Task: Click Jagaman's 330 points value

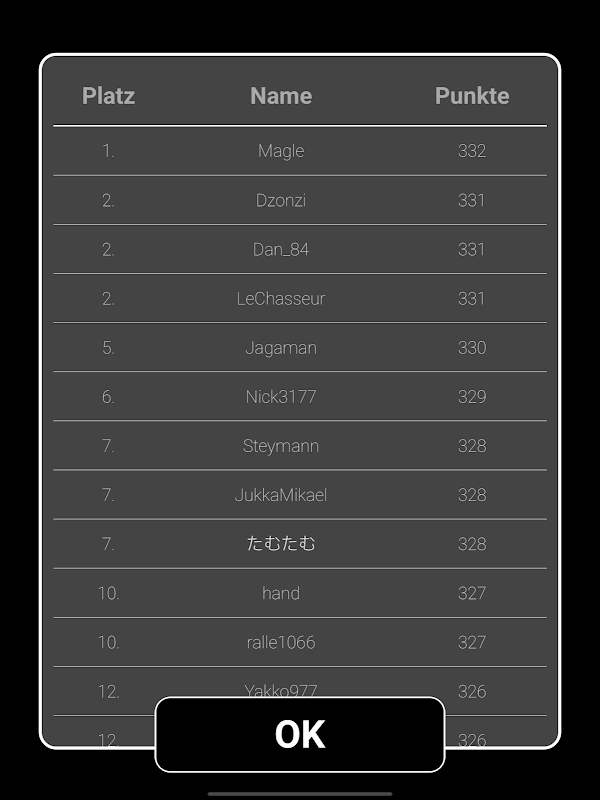Action: [472, 347]
